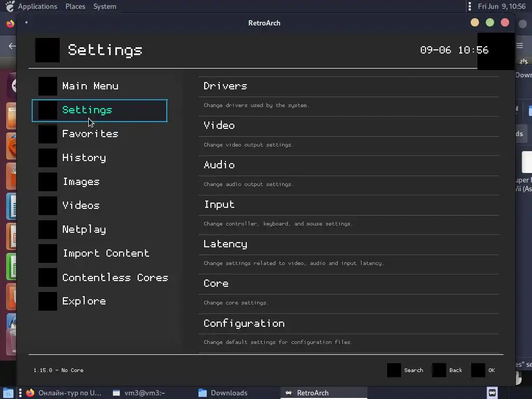The height and width of the screenshot is (399, 532).
Task: Click 'Change audio output settings.' description
Action: coord(248,184)
